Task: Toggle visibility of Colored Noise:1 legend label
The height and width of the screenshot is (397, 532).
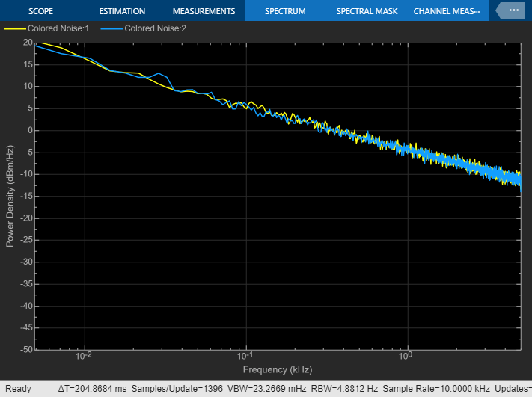Action: click(x=58, y=28)
